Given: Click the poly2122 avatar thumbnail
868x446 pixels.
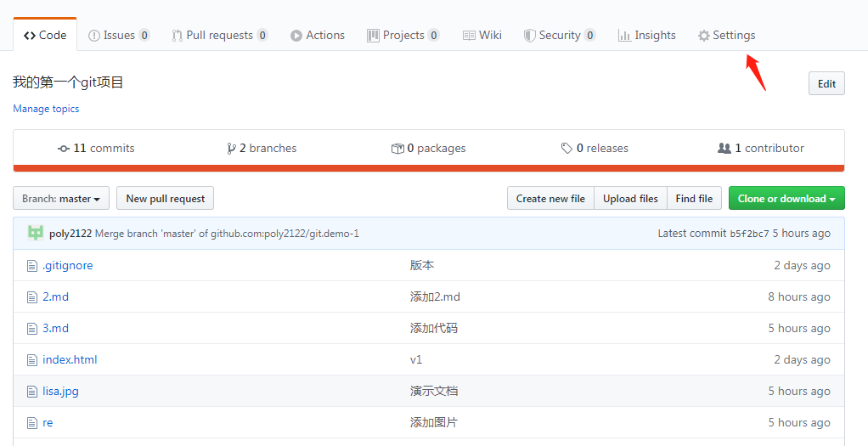Looking at the screenshot, I should [x=36, y=233].
